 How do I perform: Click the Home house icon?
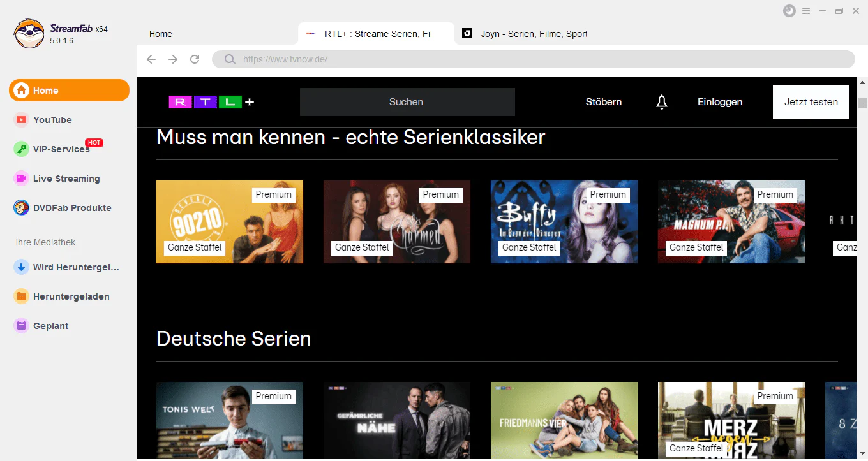(x=22, y=91)
